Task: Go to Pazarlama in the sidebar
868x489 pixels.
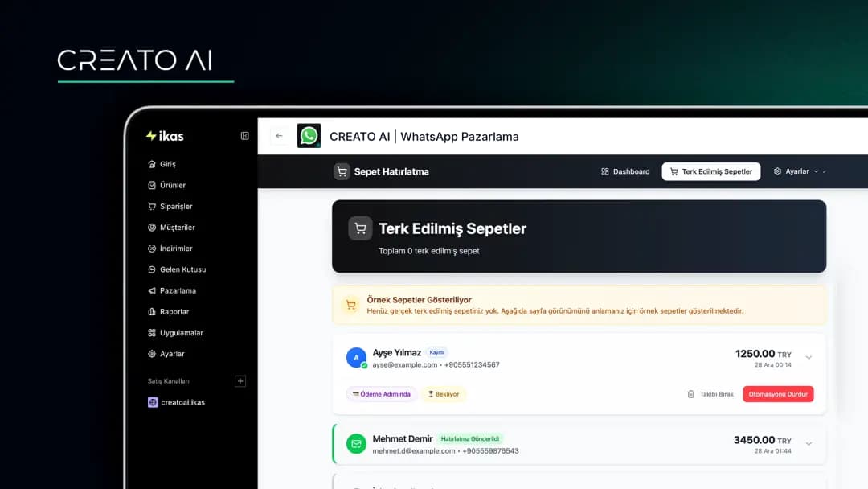Action: pos(177,290)
